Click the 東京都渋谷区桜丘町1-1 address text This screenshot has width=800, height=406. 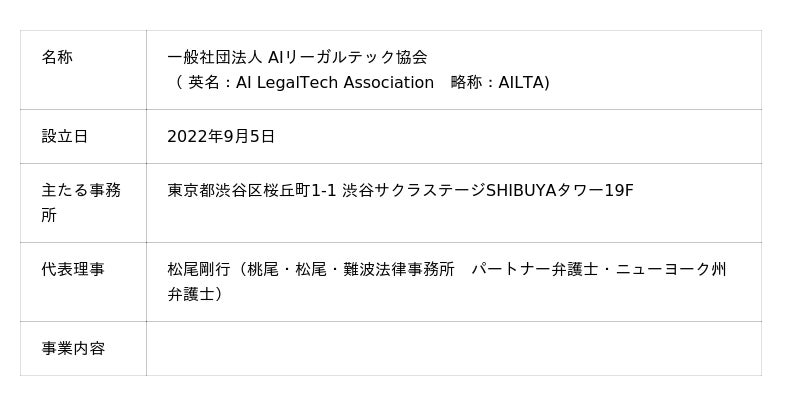click(x=252, y=191)
